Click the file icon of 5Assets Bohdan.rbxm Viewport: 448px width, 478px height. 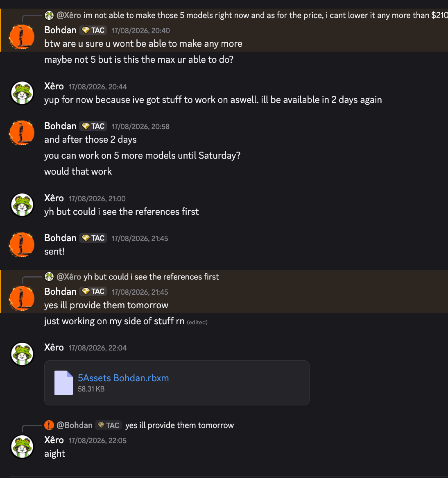coord(63,383)
